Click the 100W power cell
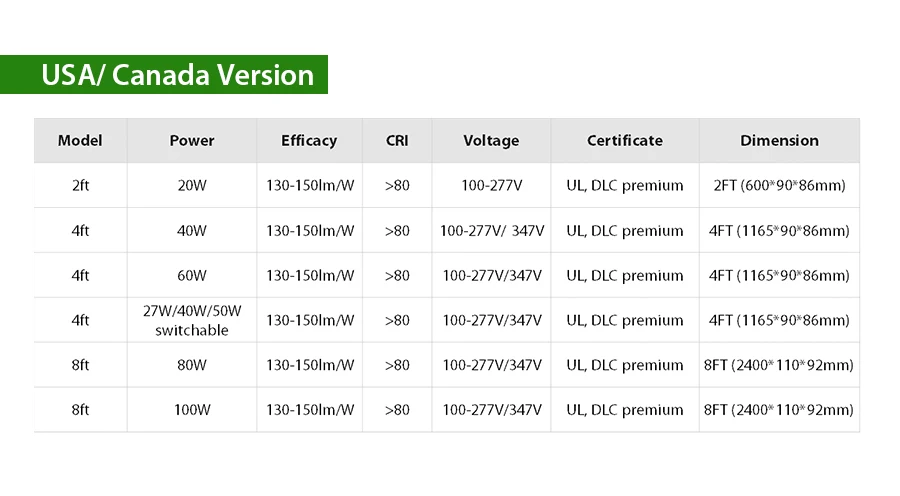This screenshot has width=900, height=496. (192, 410)
